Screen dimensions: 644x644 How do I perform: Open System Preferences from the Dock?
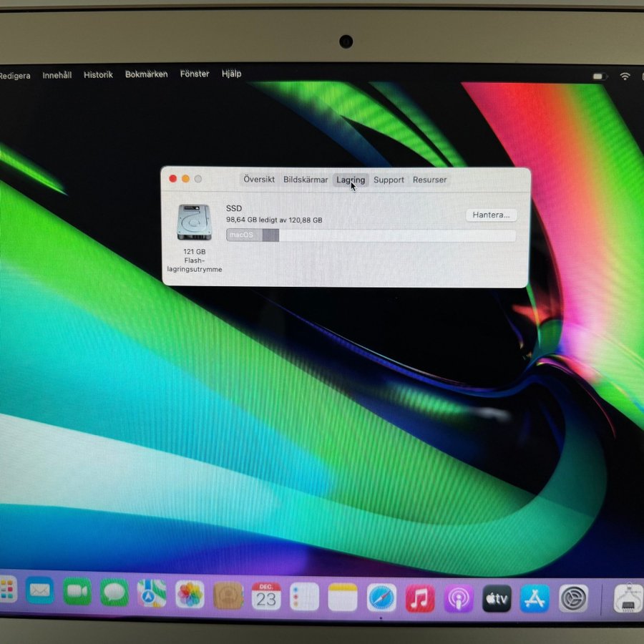tap(573, 598)
